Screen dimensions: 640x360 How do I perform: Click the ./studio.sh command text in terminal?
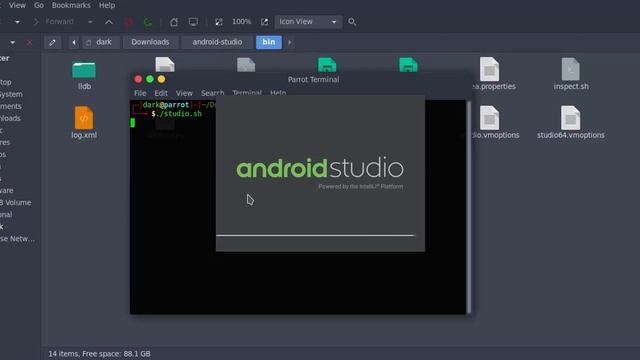click(179, 114)
